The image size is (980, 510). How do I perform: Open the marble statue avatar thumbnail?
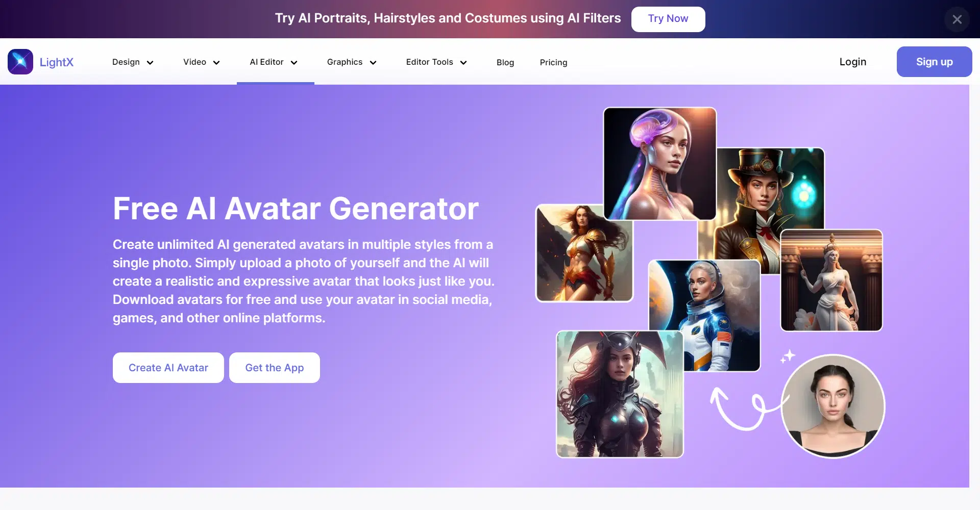(x=831, y=280)
